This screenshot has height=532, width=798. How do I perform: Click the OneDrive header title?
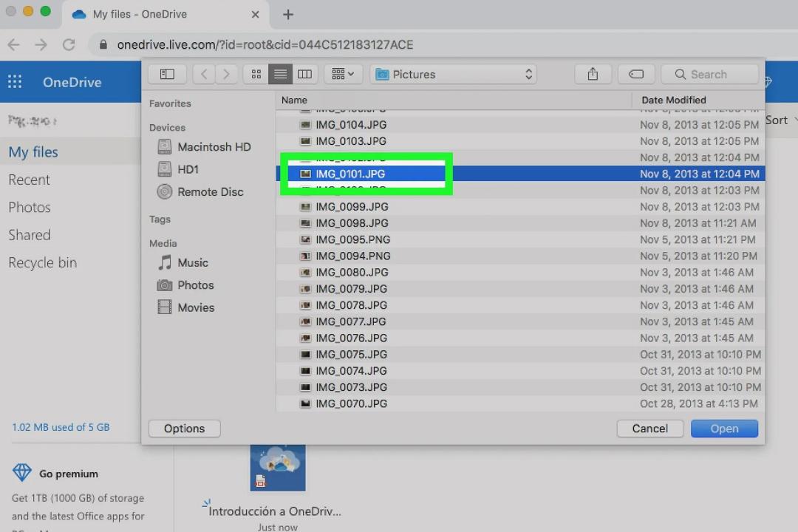(x=72, y=82)
